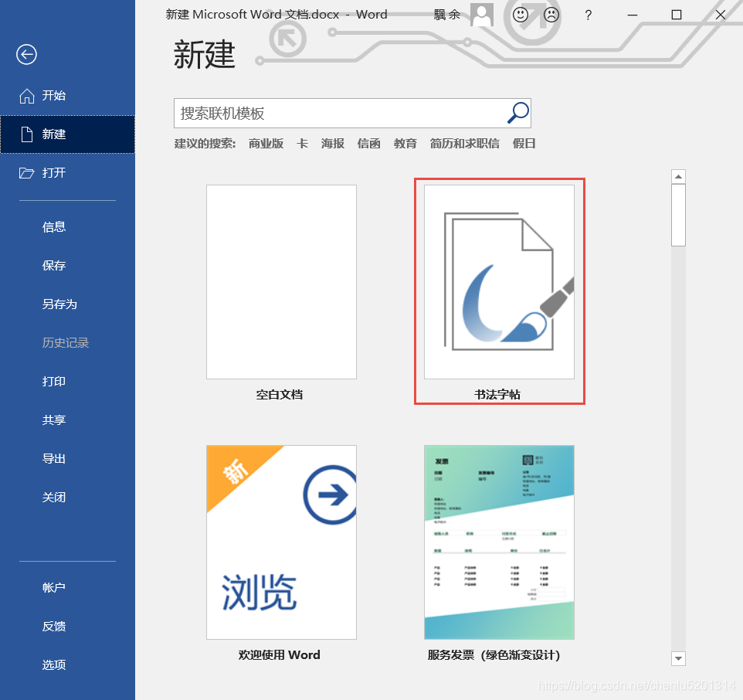
Task: Click the scrollbar up arrow
Action: pos(679,177)
